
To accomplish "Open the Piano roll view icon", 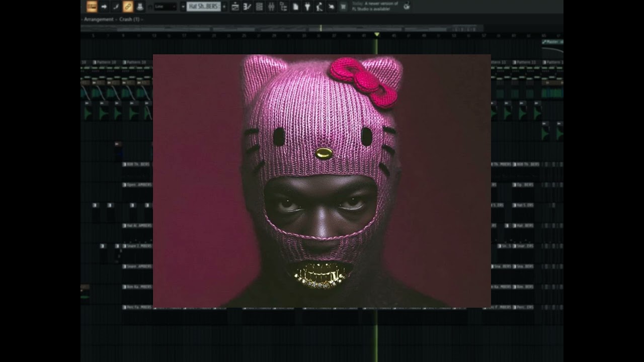I will [x=247, y=7].
